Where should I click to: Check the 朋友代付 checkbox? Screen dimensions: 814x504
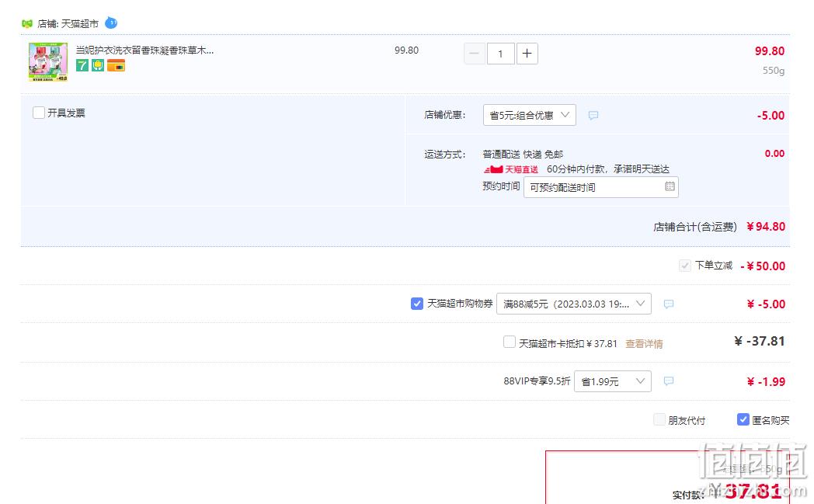click(x=659, y=419)
